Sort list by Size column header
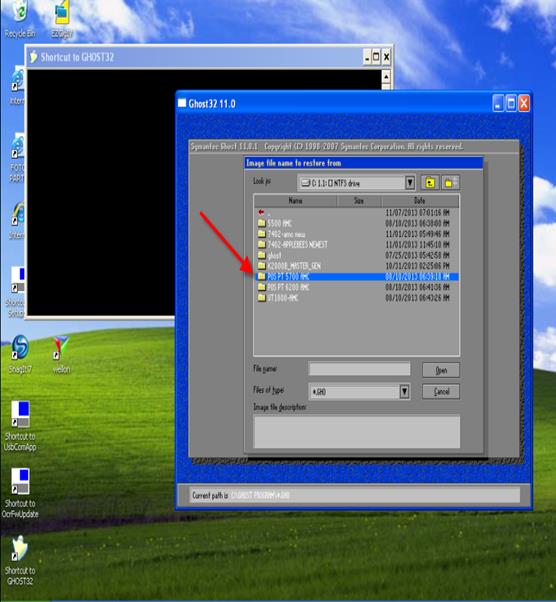The width and height of the screenshot is (556, 602). (359, 201)
